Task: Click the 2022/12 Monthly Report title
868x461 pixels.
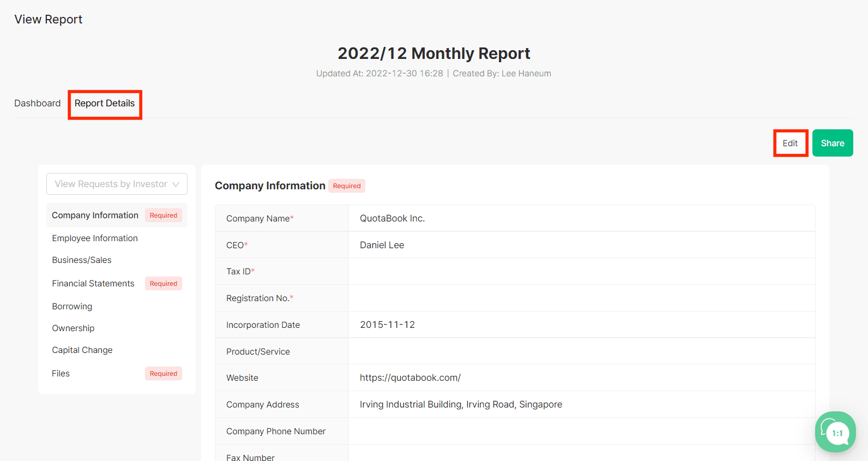Action: (434, 53)
